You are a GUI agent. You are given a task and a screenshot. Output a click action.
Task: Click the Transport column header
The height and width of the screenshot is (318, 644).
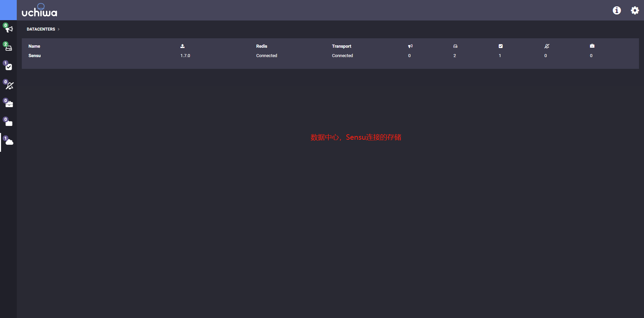coord(341,46)
